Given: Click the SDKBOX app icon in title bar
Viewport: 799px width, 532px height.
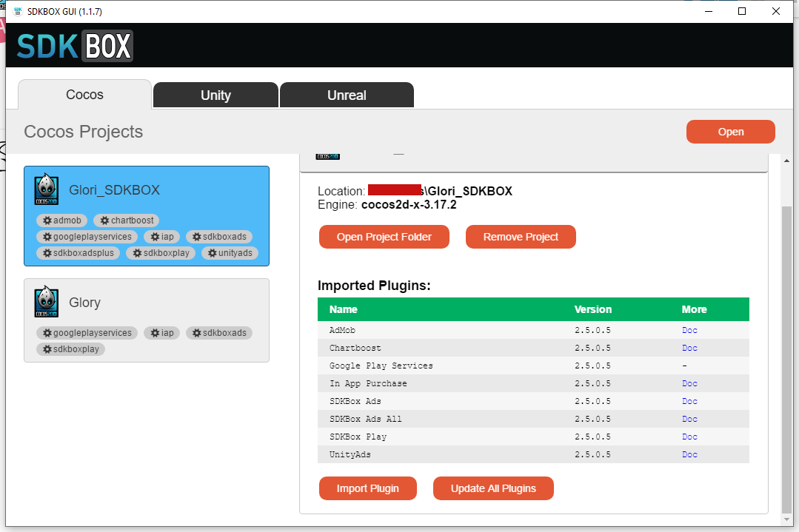Looking at the screenshot, I should tap(18, 11).
